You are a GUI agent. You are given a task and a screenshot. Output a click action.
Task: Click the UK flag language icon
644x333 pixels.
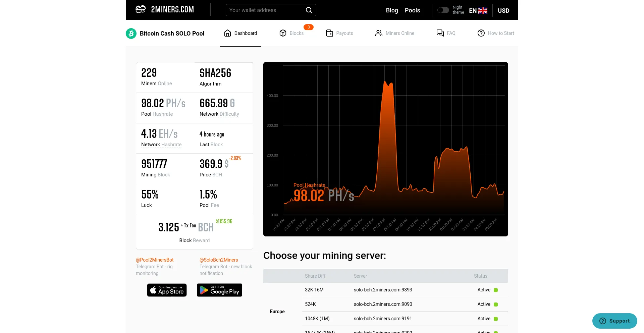tap(483, 11)
